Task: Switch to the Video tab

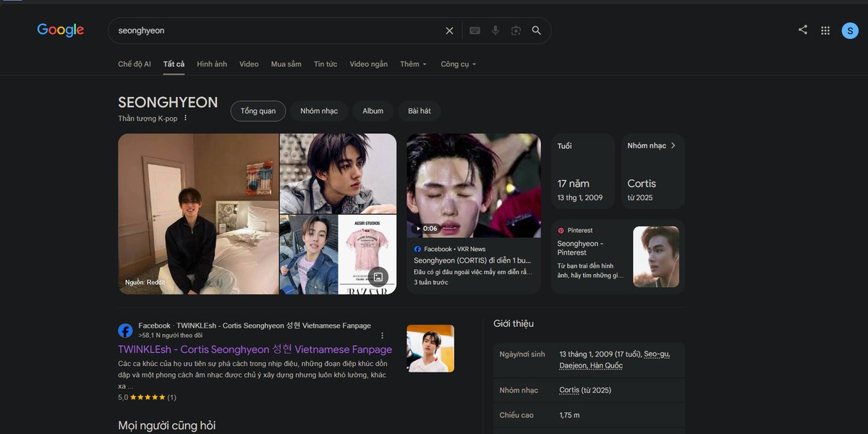Action: click(249, 64)
